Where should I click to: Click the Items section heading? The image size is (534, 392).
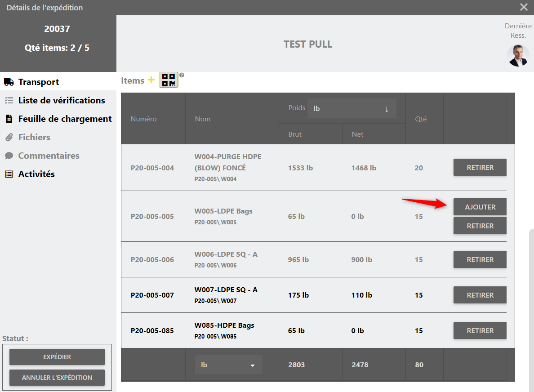133,81
